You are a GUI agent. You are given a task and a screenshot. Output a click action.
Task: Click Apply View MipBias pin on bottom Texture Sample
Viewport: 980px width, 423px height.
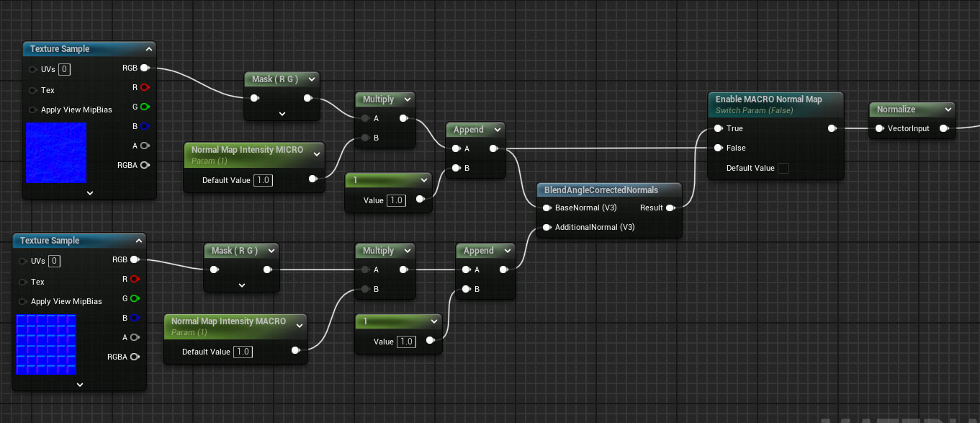(23, 301)
